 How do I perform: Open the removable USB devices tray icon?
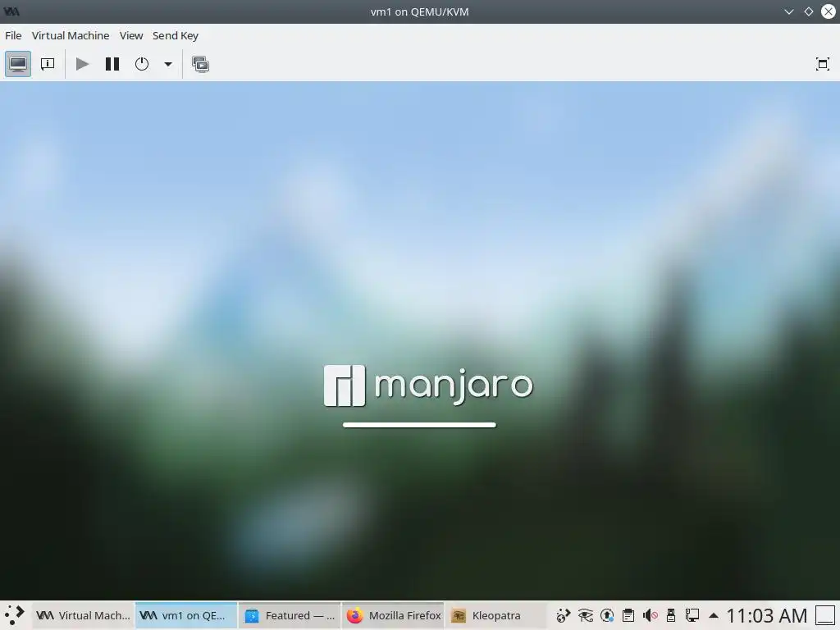(671, 615)
